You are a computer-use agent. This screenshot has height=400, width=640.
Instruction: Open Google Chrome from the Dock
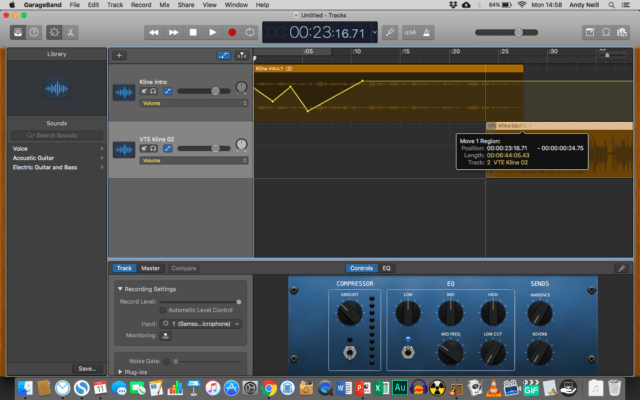coord(269,388)
